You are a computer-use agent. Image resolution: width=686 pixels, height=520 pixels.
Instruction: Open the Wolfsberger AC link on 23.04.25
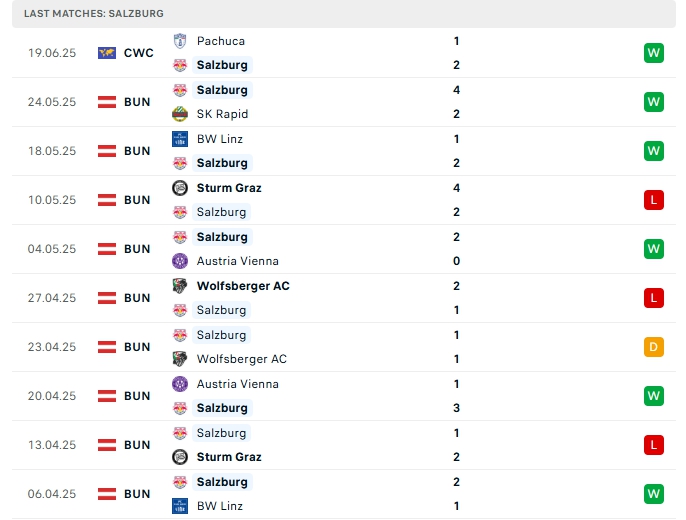tap(241, 359)
